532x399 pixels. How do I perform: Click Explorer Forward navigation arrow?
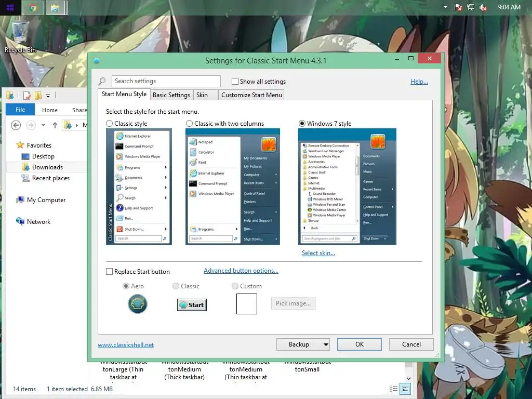point(31,125)
